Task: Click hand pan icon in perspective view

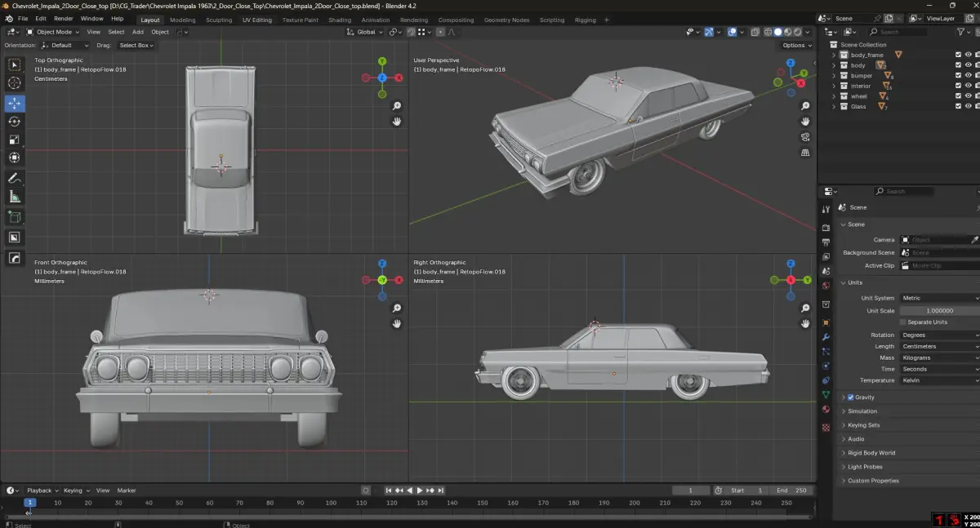Action: click(805, 122)
